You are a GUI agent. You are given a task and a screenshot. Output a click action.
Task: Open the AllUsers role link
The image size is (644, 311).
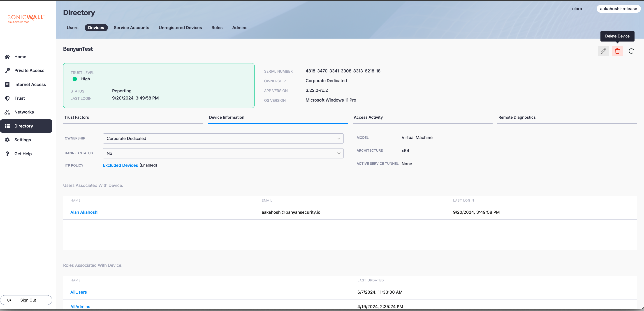(x=79, y=292)
